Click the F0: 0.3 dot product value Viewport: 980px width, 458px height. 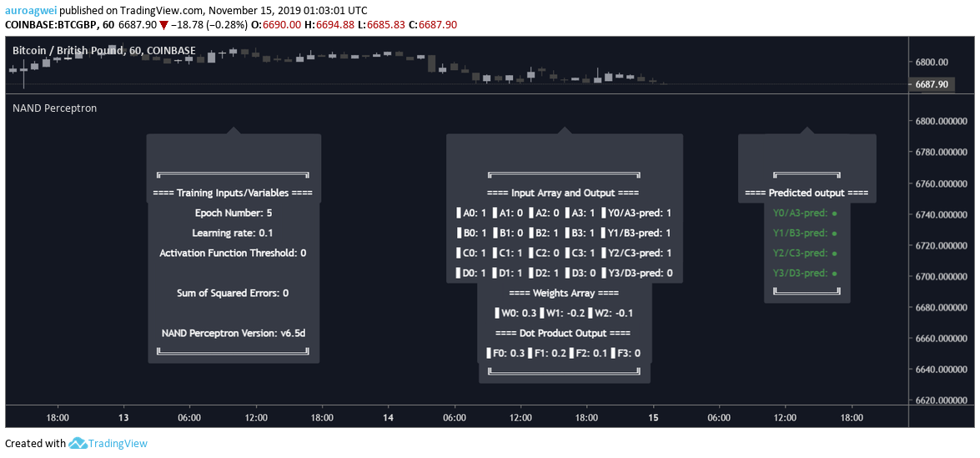(x=507, y=353)
